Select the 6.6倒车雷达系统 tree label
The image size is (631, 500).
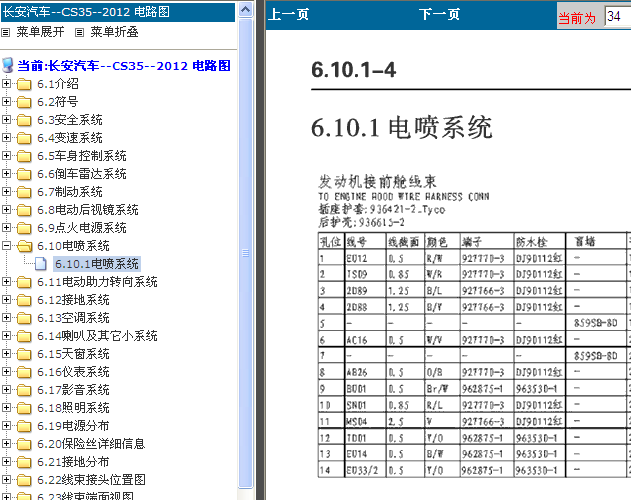click(82, 174)
